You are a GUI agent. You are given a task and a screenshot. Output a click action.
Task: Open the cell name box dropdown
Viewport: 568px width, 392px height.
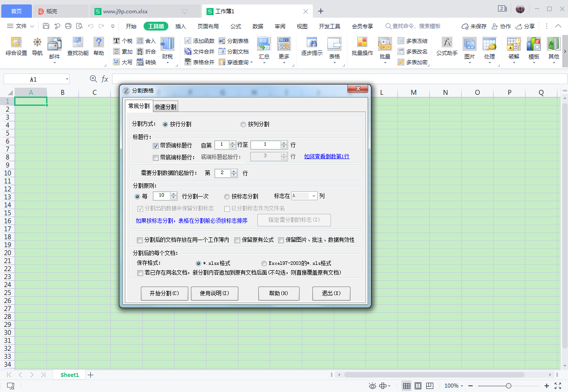(67, 79)
